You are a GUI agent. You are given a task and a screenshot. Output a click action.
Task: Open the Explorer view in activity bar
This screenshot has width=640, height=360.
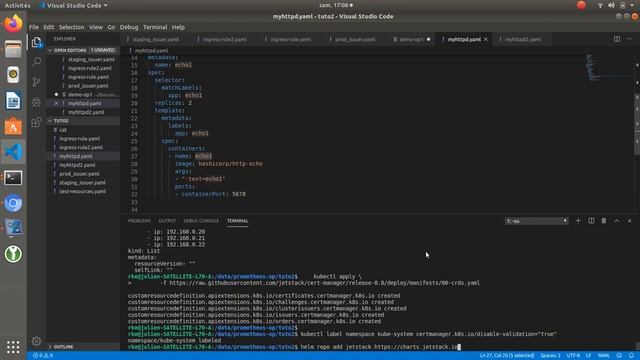coord(36,42)
